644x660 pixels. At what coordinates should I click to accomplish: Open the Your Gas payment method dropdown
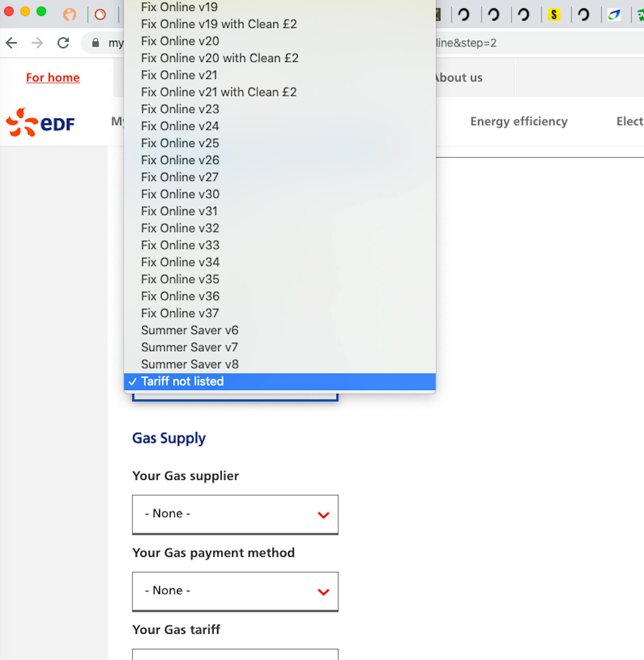[x=235, y=591]
